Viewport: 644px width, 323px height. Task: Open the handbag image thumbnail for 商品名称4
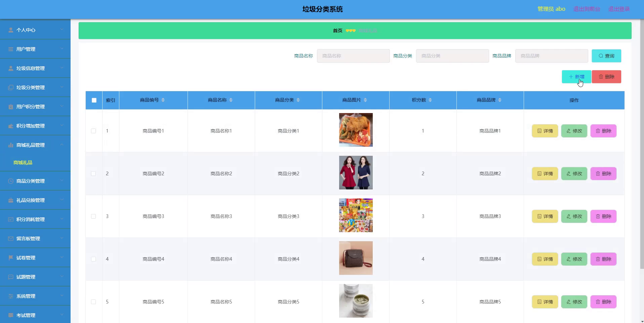coord(356,258)
